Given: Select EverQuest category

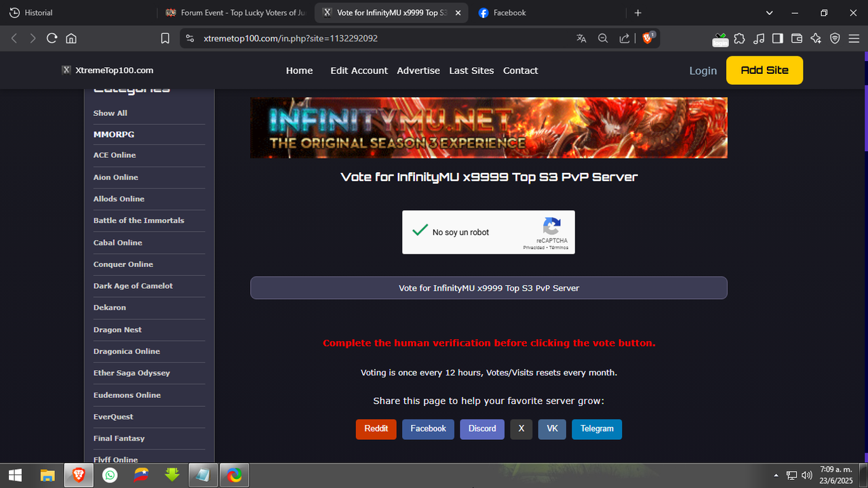Looking at the screenshot, I should click(x=113, y=417).
